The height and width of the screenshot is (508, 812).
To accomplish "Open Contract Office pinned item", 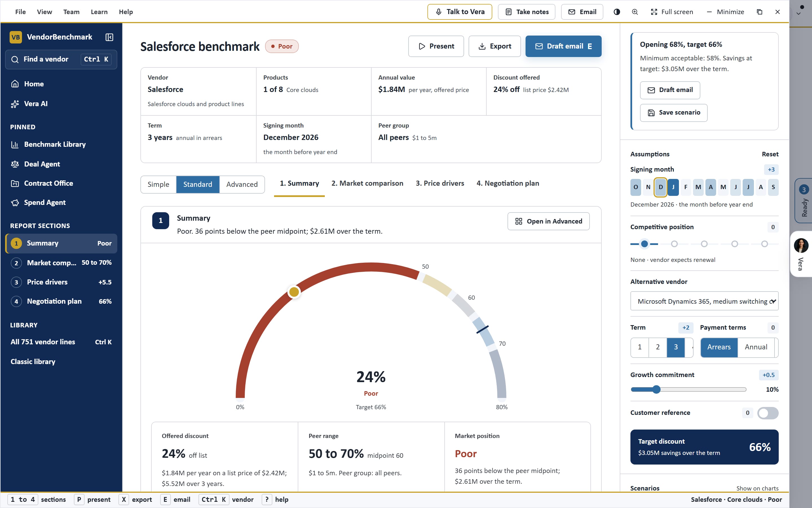I will [x=61, y=183].
